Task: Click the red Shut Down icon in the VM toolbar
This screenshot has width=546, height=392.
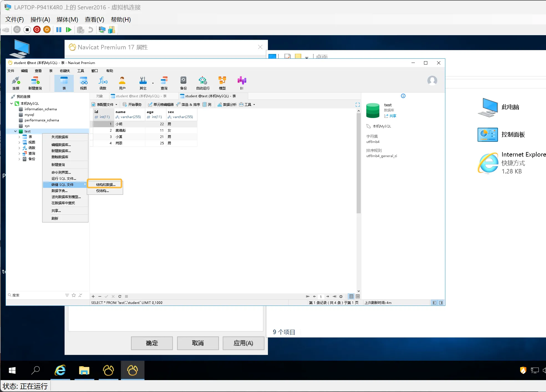Action: pyautogui.click(x=37, y=30)
